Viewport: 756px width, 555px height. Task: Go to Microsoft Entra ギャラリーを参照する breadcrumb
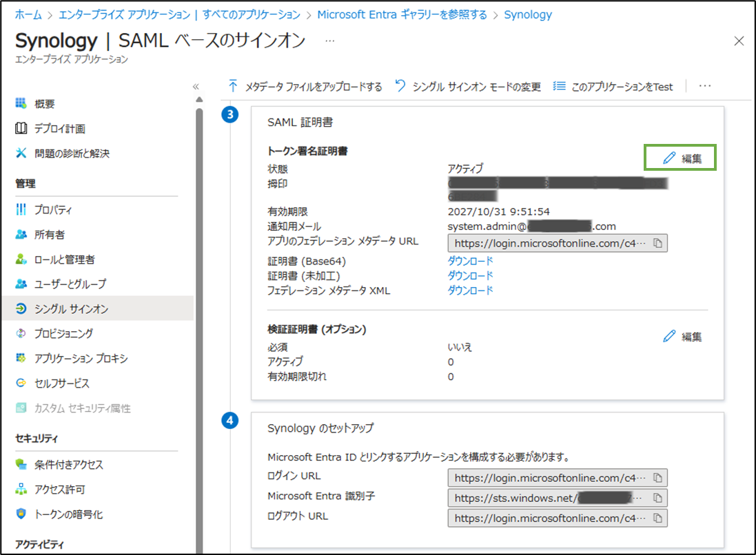402,15
